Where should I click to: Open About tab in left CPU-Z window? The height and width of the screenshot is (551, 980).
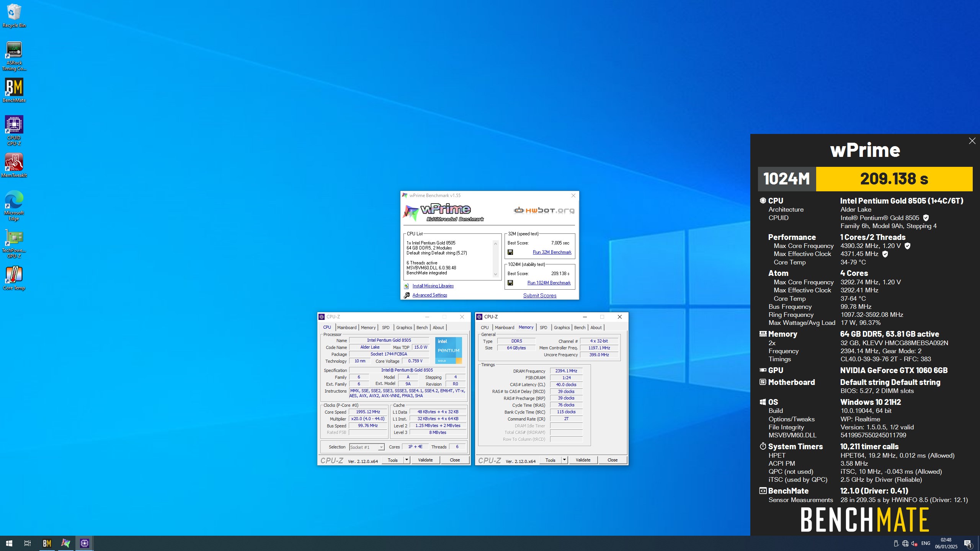(438, 328)
